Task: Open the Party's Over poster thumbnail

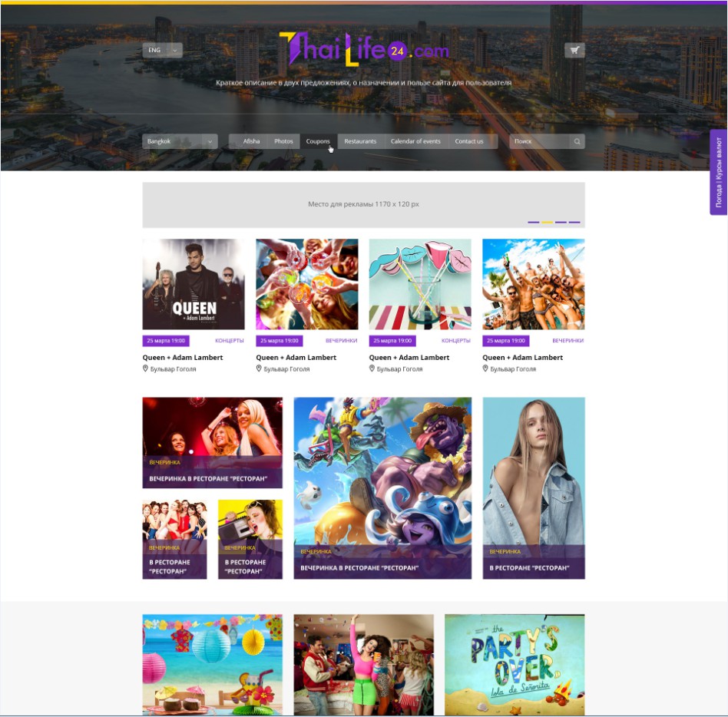Action: click(515, 665)
